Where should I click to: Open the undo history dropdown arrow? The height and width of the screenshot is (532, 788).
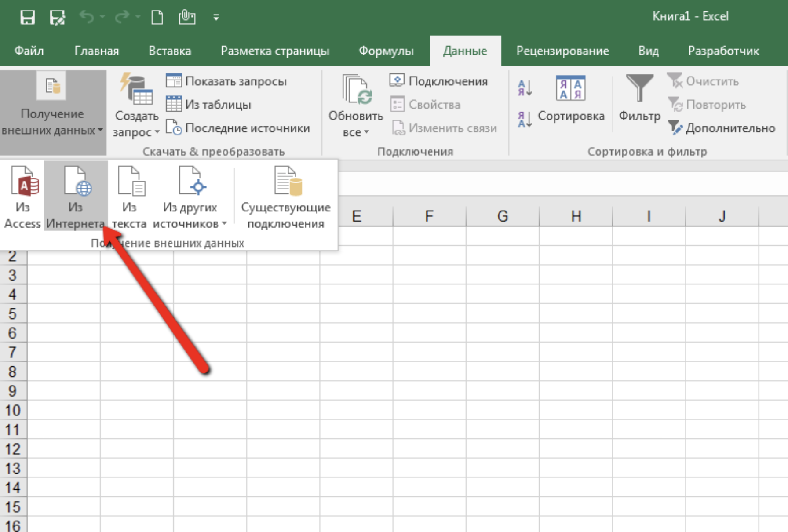102,17
